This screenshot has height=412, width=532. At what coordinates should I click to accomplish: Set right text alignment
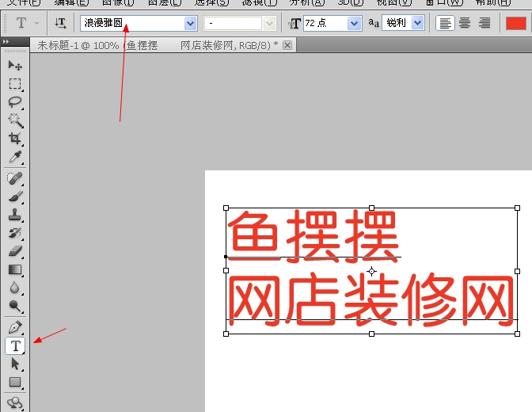point(484,23)
